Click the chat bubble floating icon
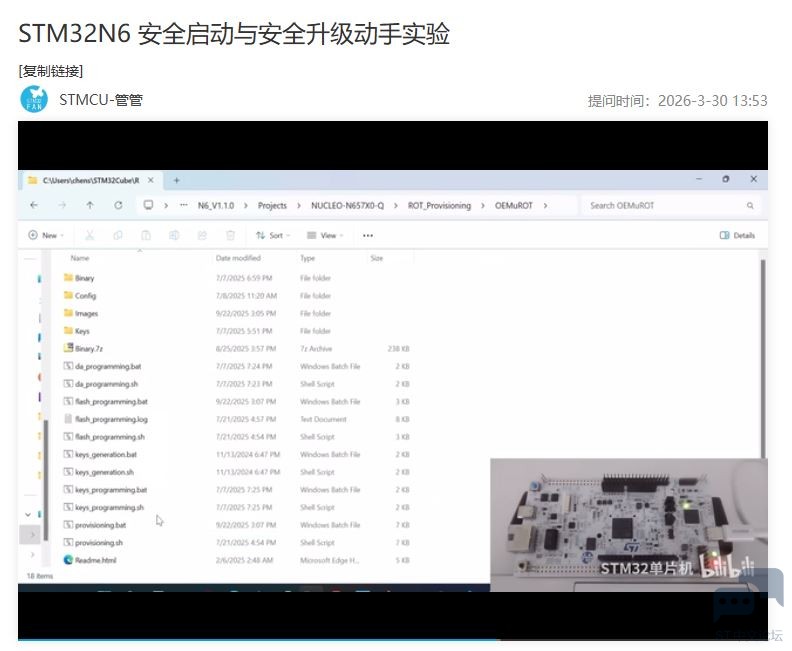This screenshot has width=792, height=651. [748, 596]
